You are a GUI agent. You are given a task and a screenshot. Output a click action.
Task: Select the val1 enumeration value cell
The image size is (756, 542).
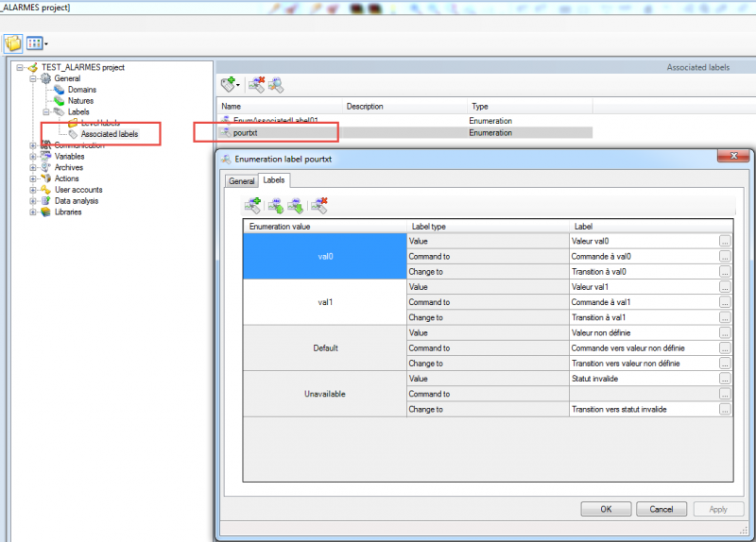[x=325, y=302]
